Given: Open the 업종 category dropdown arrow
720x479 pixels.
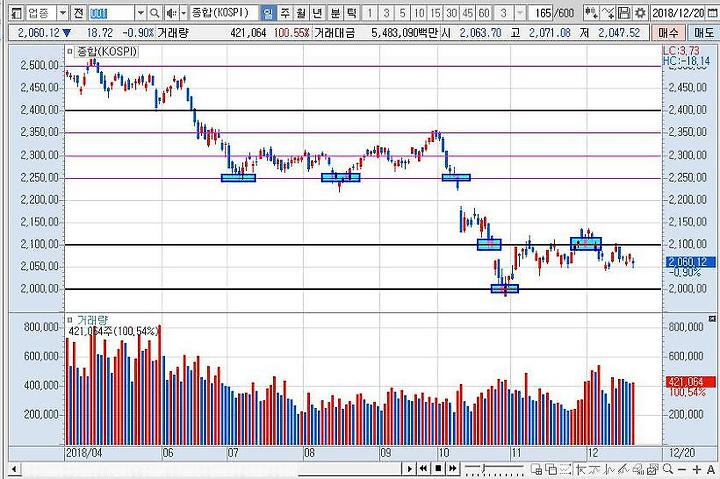Looking at the screenshot, I should point(62,13).
